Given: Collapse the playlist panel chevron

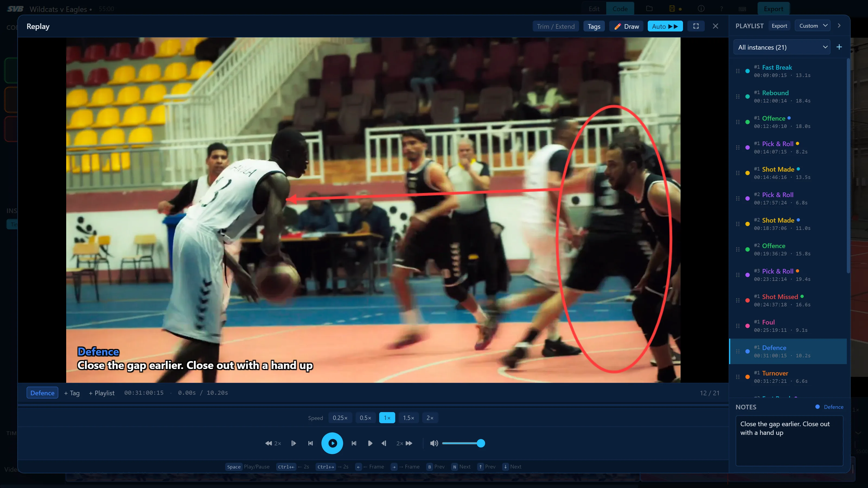Looking at the screenshot, I should tap(839, 25).
